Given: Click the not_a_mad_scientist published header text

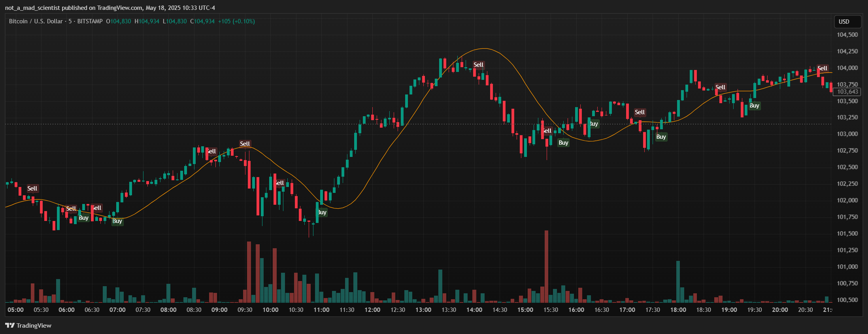Looking at the screenshot, I should coord(110,8).
